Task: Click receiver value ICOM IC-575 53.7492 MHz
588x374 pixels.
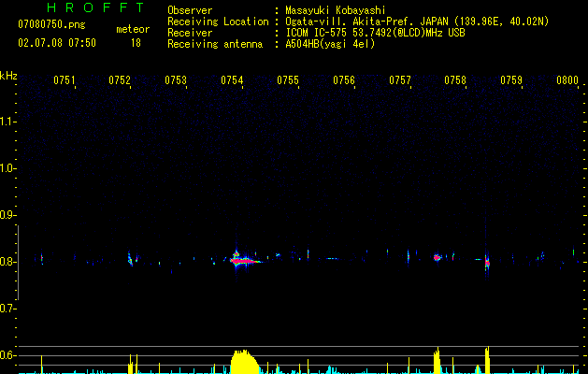Action: pos(375,33)
